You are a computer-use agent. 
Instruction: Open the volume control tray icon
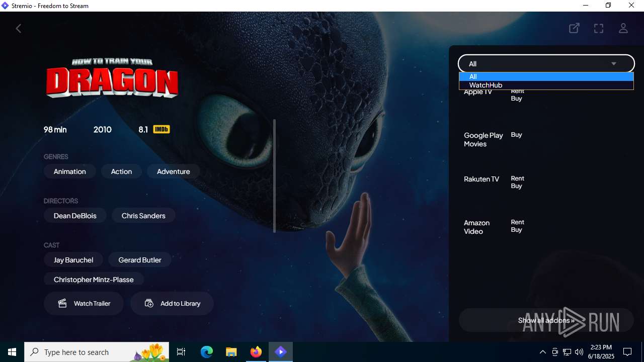coord(579,352)
